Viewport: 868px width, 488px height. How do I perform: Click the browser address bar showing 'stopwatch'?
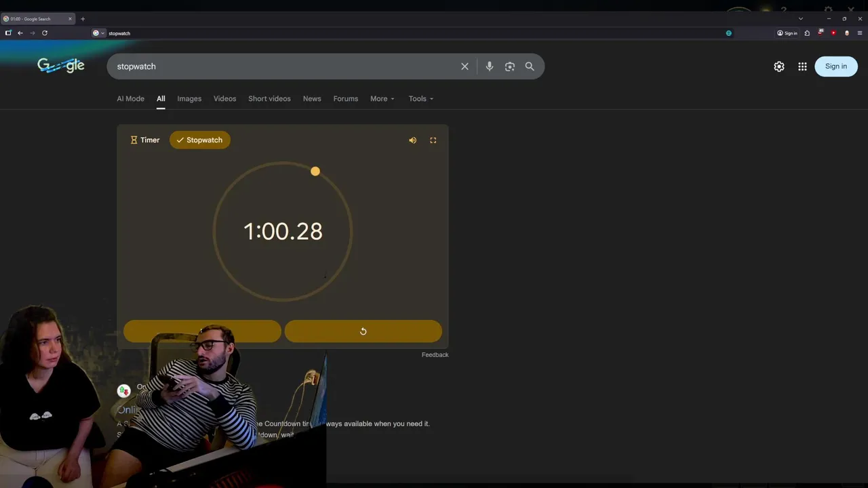[x=414, y=33]
